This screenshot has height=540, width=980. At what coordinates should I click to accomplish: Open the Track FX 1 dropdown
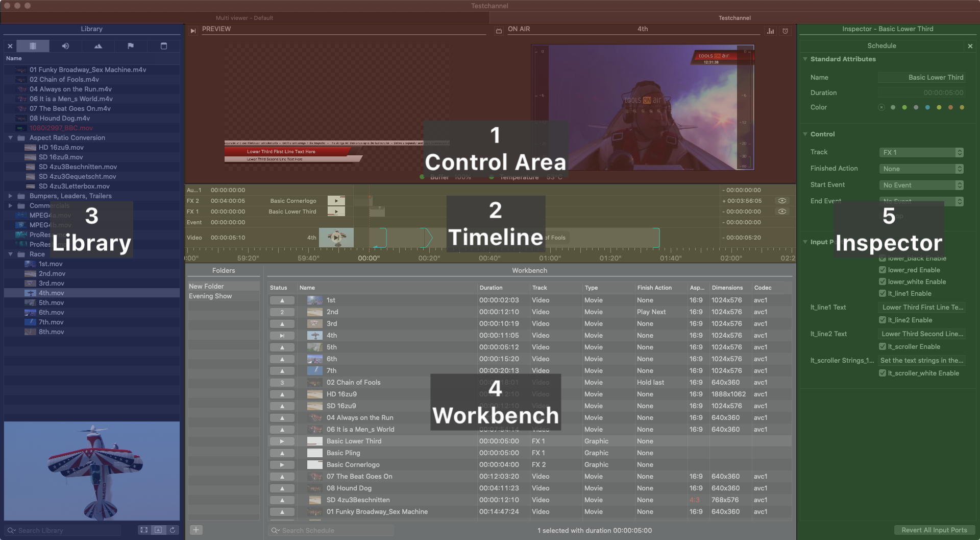coord(921,152)
